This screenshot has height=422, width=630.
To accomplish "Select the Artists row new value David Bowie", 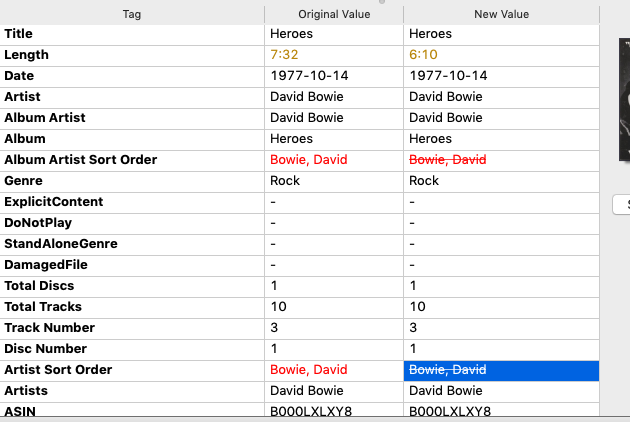I will [446, 391].
